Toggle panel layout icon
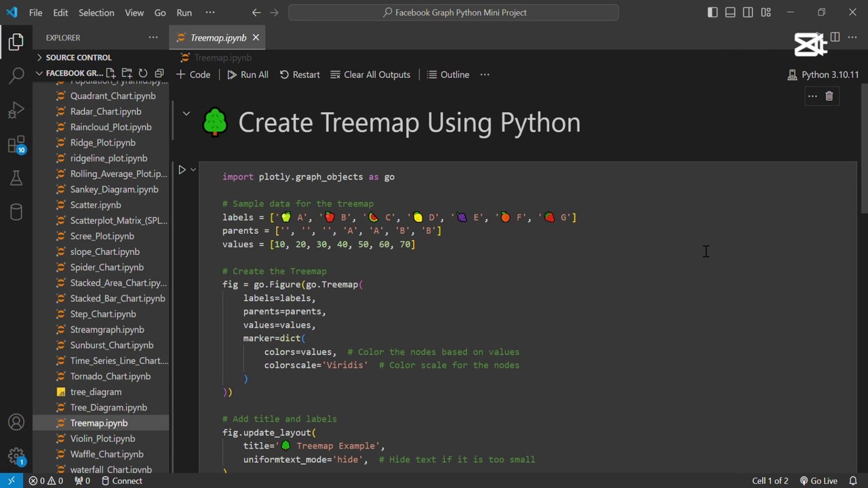This screenshot has height=488, width=868. tap(730, 12)
